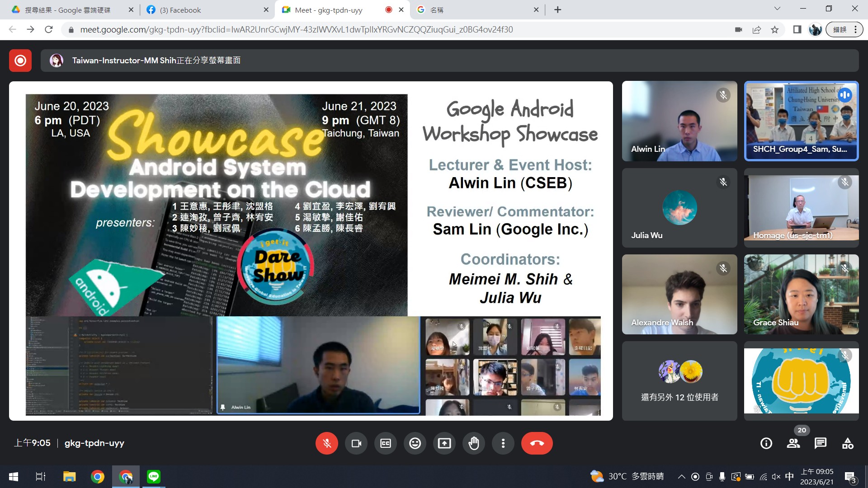
Task: Select Alexandre Walsh participant tile
Action: tap(679, 294)
